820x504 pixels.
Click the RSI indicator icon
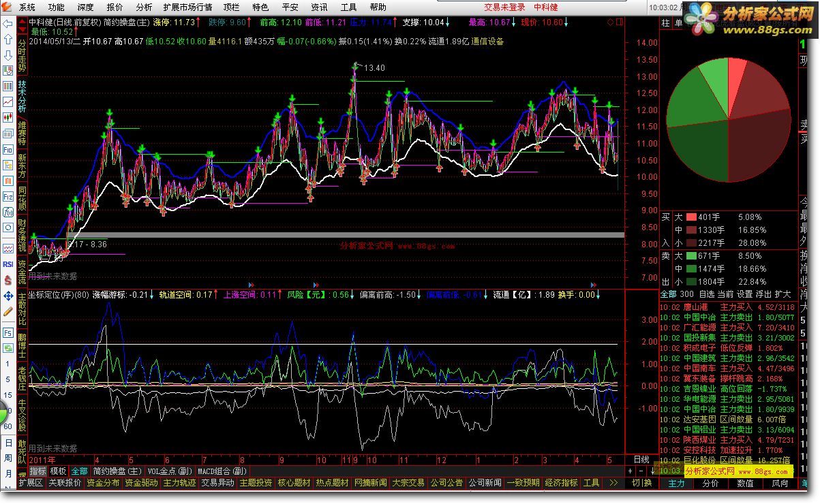coord(8,264)
